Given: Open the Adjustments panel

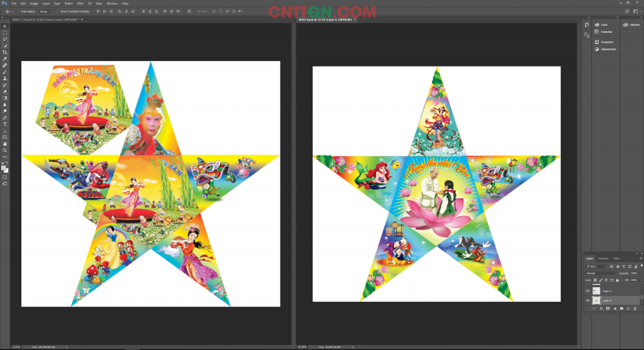Looking at the screenshot, I should [605, 49].
